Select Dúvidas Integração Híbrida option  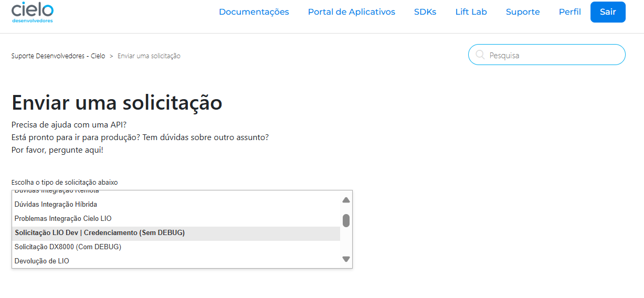tap(176, 204)
